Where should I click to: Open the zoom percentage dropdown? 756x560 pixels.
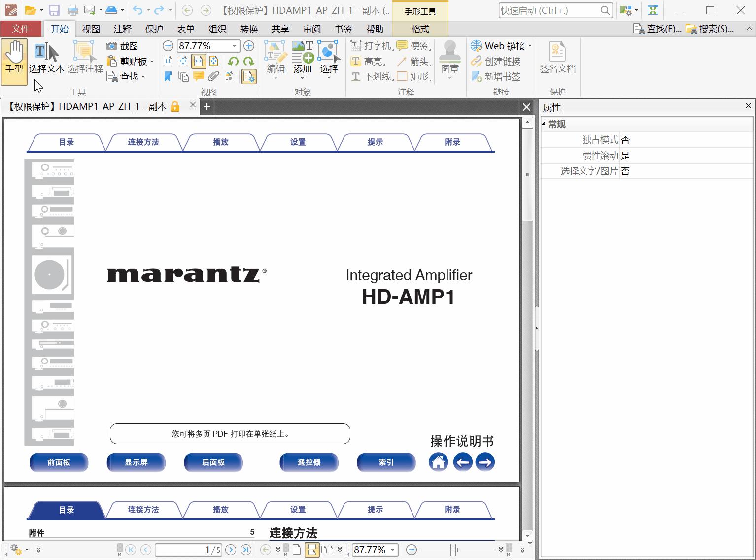point(234,46)
